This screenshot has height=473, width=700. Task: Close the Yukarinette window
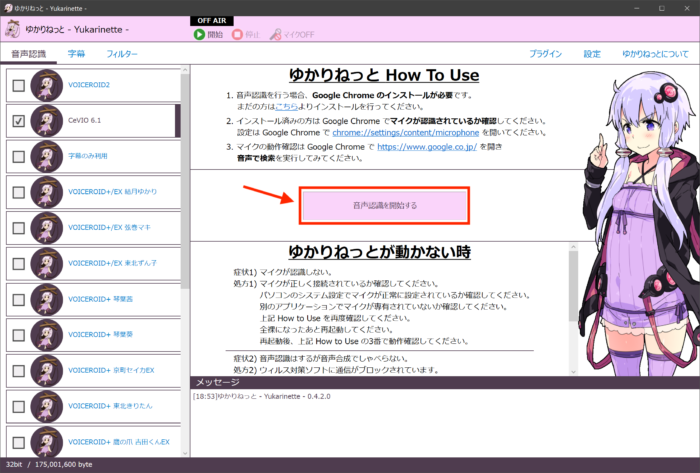[687, 8]
